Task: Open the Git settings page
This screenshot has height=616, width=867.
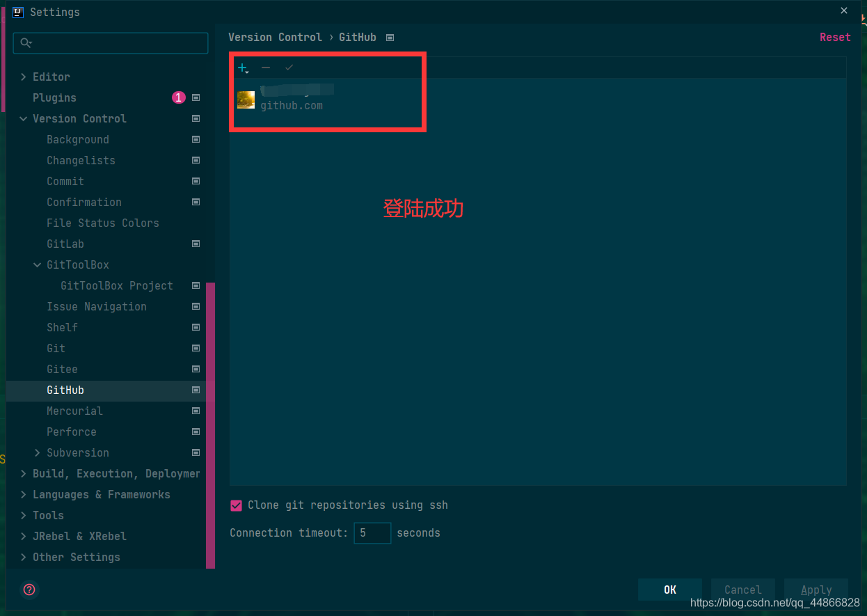Action: pos(56,349)
